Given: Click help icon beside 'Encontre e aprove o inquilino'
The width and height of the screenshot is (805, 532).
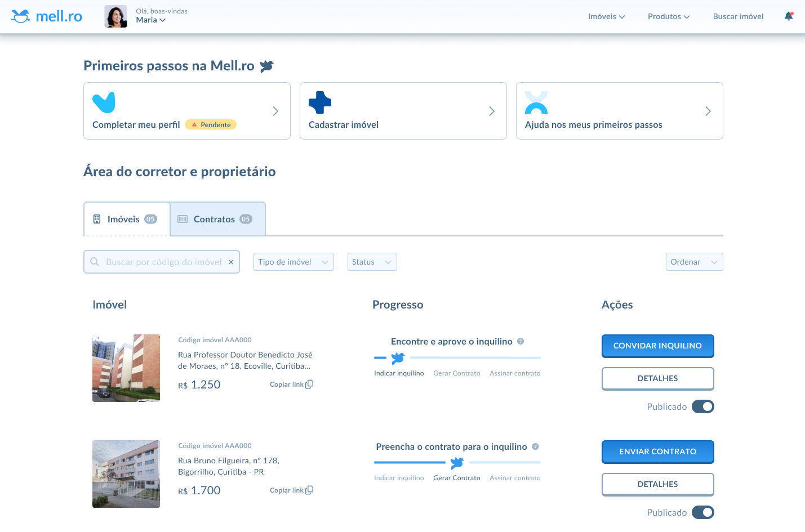Looking at the screenshot, I should (x=521, y=341).
